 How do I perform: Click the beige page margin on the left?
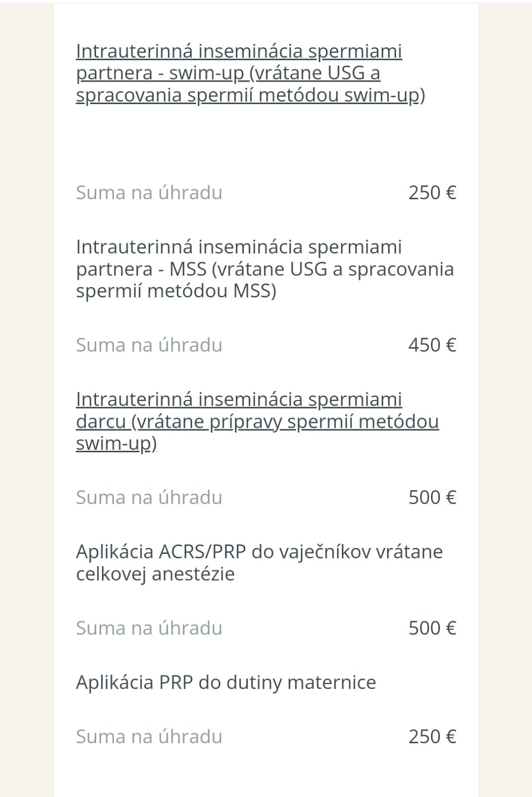pos(26,398)
